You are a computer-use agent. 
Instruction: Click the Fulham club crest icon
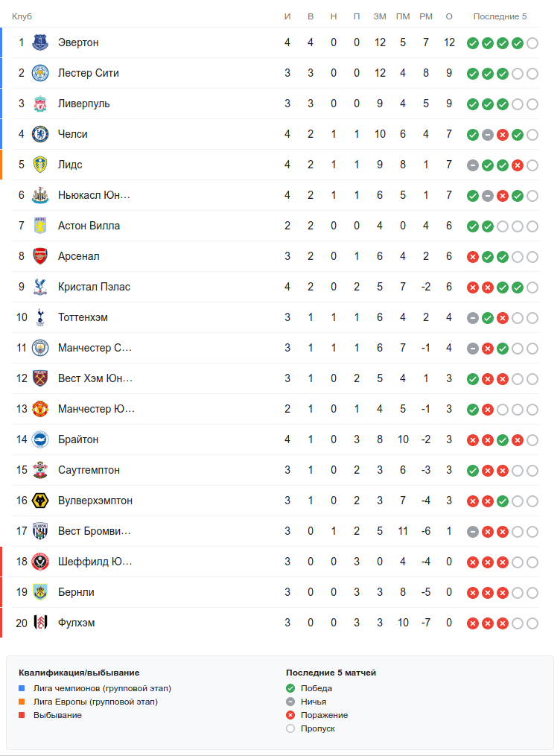(40, 623)
